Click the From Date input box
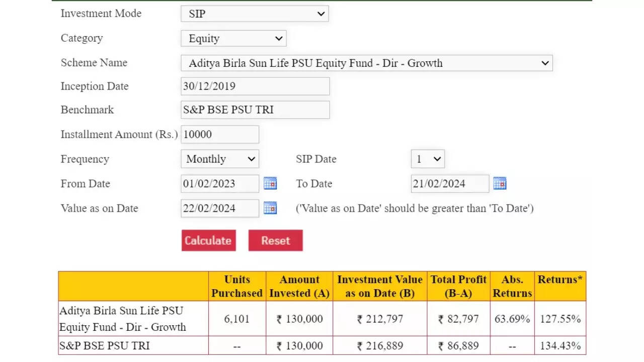This screenshot has width=644, height=362. [220, 184]
